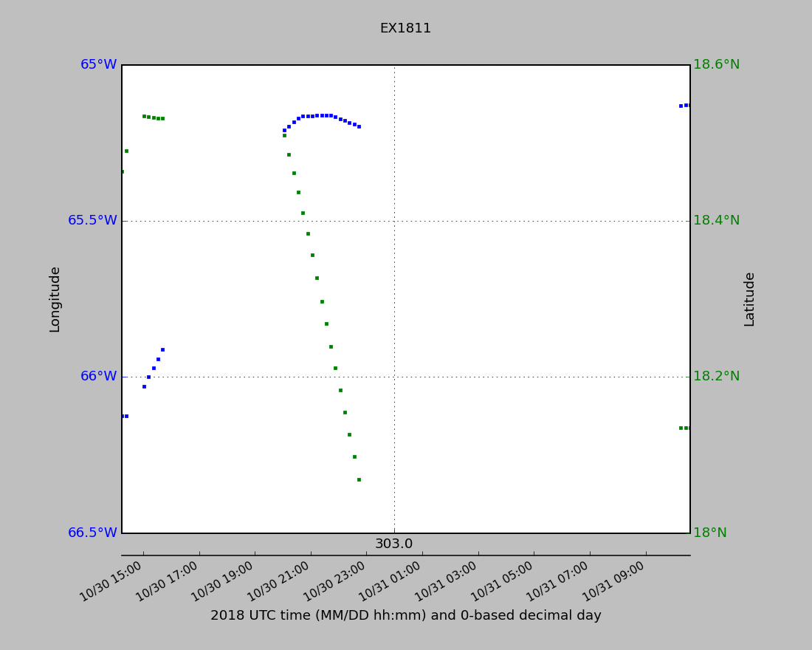Select the 65°W longitude tick label
The width and height of the screenshot is (812, 650).
pos(98,65)
